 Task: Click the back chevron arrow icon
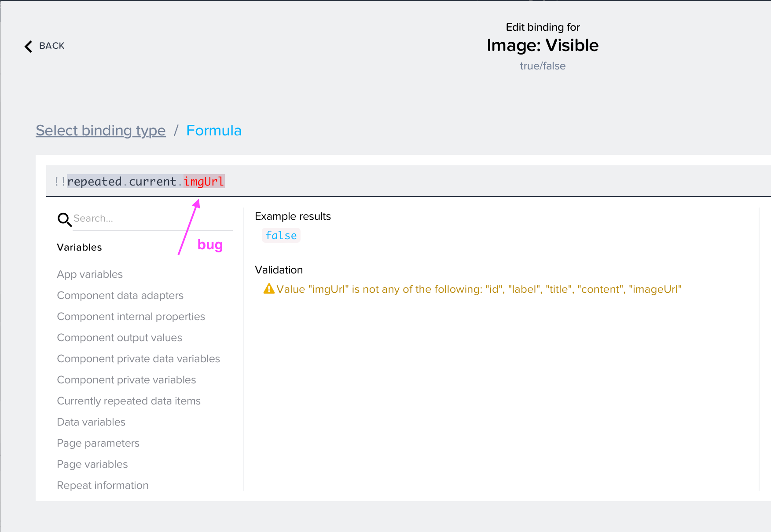29,46
